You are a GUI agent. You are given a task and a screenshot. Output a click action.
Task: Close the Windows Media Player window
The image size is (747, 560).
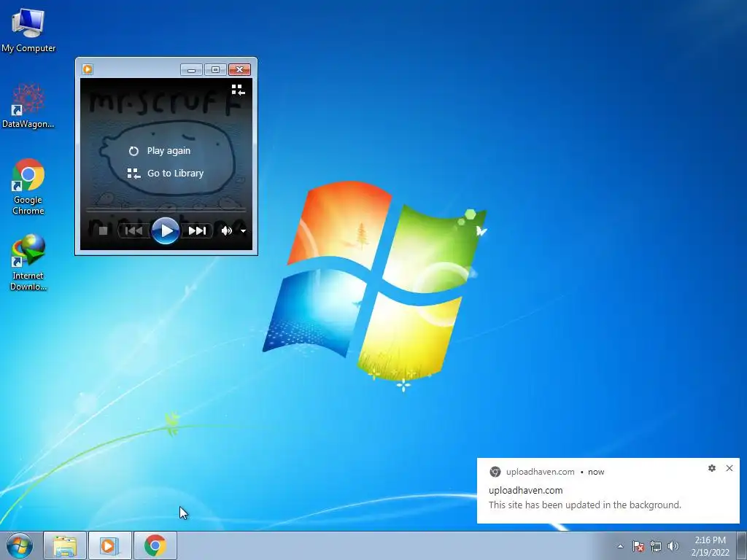(x=239, y=70)
